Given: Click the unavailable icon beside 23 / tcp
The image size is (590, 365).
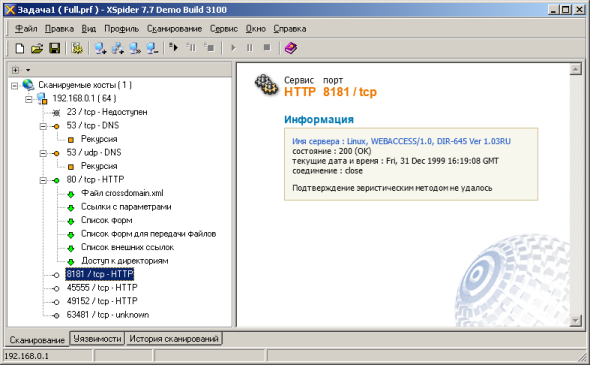Looking at the screenshot, I should (x=56, y=113).
